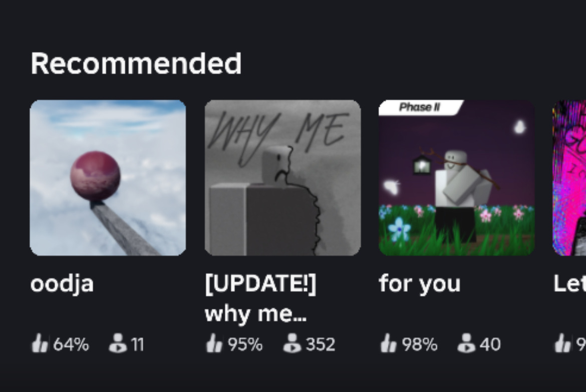Viewport: 586px width, 392px height.
Task: Click the 98% rating text
Action: click(420, 344)
